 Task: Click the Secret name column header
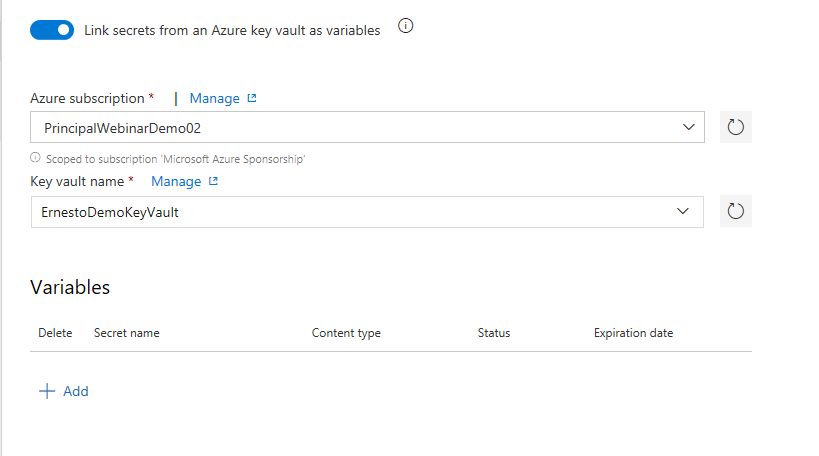(x=126, y=333)
